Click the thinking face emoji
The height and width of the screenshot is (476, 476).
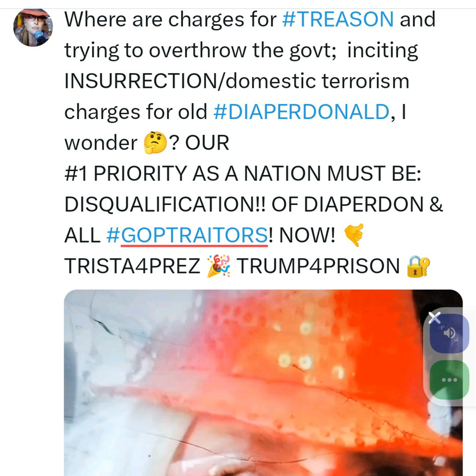click(155, 143)
